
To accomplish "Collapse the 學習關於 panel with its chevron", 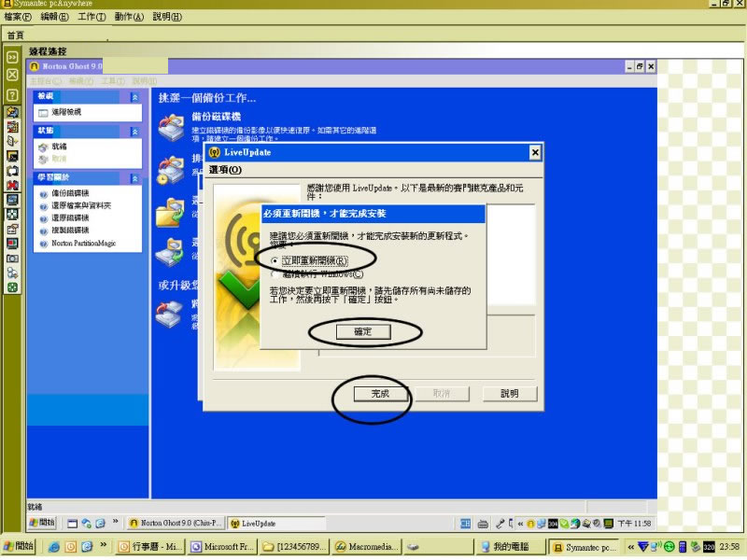I will click(x=134, y=178).
